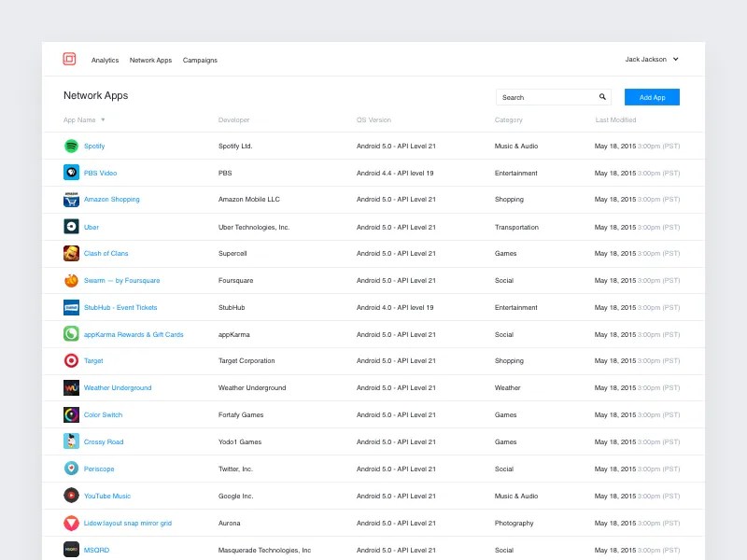Viewport: 747px width, 560px height.
Task: Click the Color Switch app icon
Action: 72,414
